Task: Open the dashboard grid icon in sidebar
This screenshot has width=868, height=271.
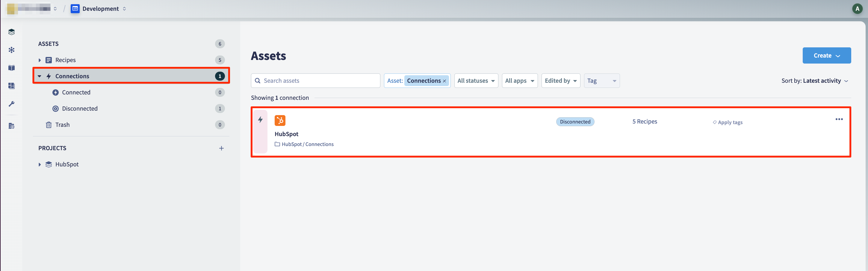Action: click(x=11, y=86)
